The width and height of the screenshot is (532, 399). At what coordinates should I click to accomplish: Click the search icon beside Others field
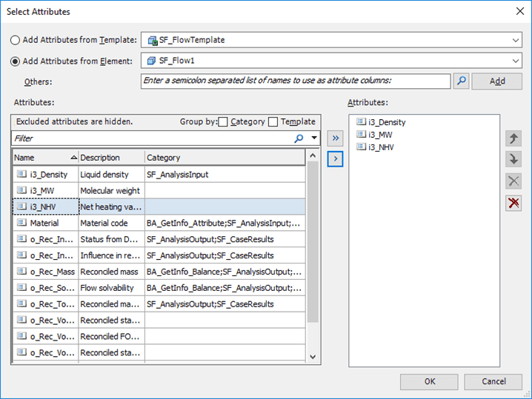[x=462, y=81]
